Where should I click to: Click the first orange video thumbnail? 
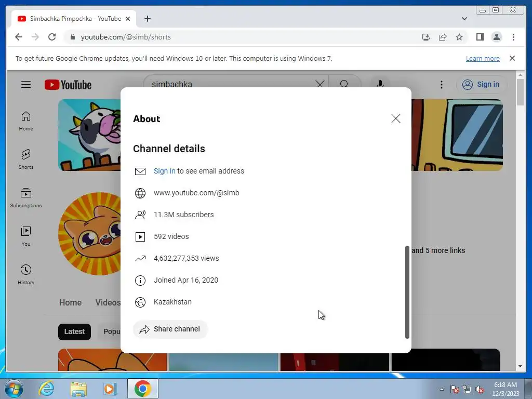pos(112,360)
